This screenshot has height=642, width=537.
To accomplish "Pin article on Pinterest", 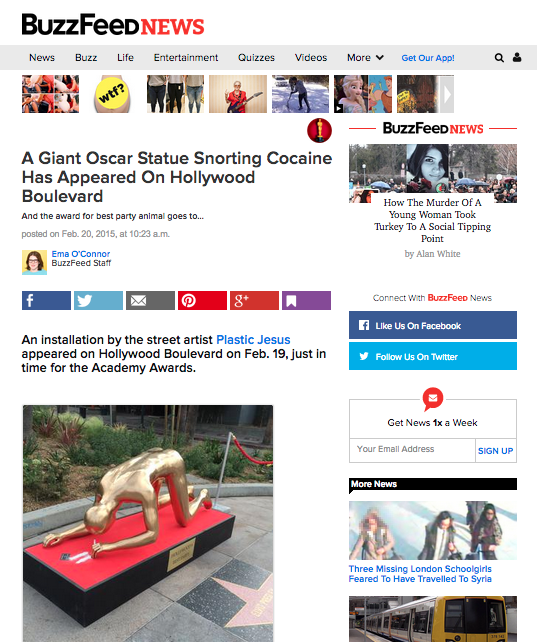I will coord(202,301).
